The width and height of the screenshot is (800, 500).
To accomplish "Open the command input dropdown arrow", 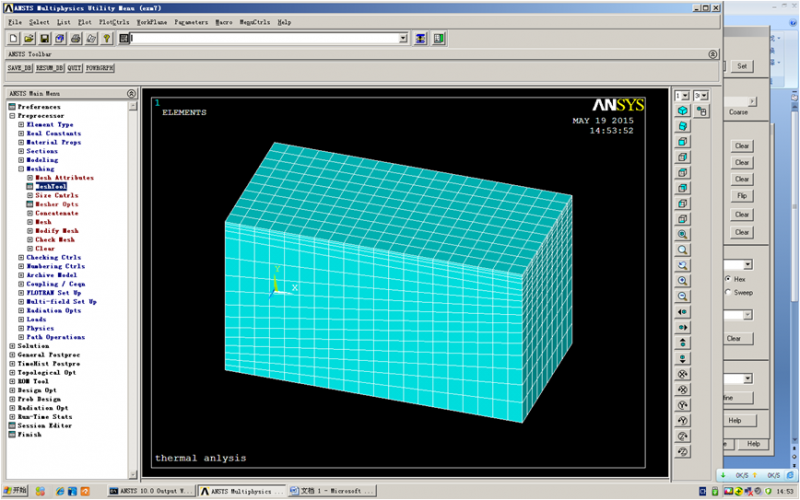I will [403, 38].
